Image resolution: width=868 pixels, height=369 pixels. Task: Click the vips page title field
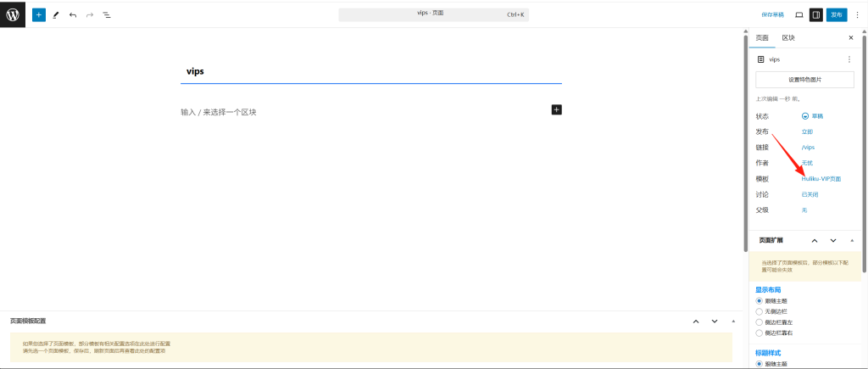click(371, 71)
